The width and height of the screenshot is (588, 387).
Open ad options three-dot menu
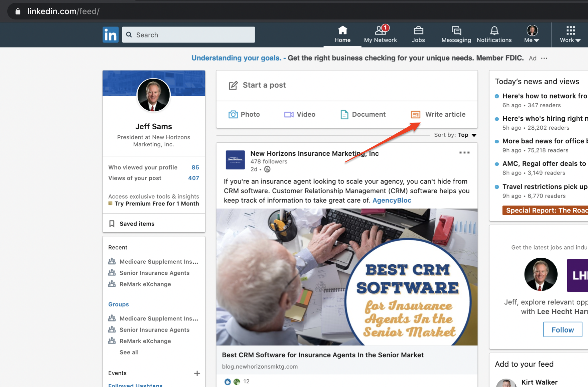click(x=544, y=58)
